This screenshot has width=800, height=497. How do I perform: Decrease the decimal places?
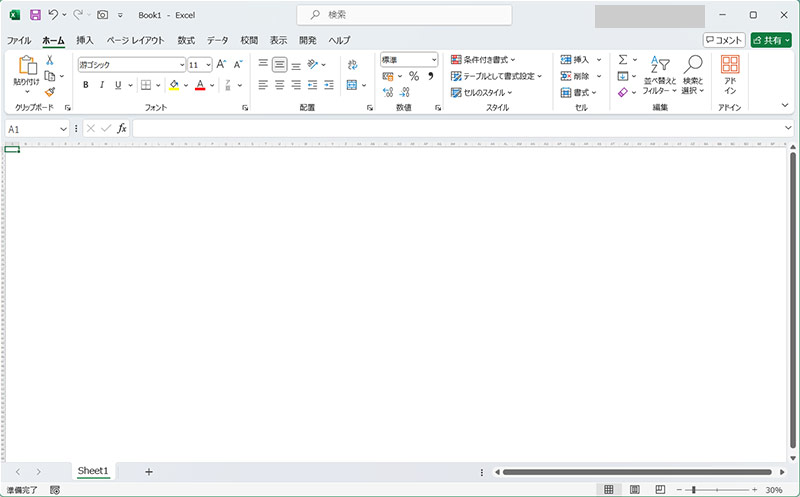405,92
